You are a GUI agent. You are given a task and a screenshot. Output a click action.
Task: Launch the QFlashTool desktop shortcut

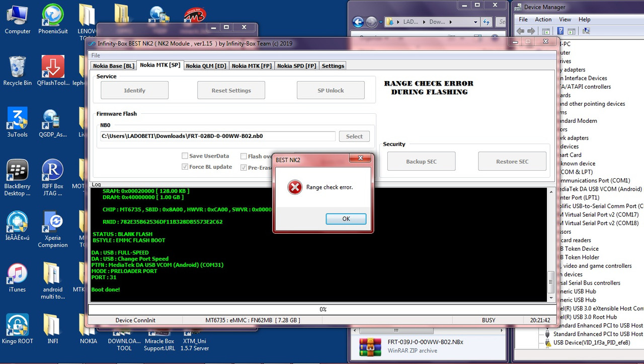click(x=53, y=71)
